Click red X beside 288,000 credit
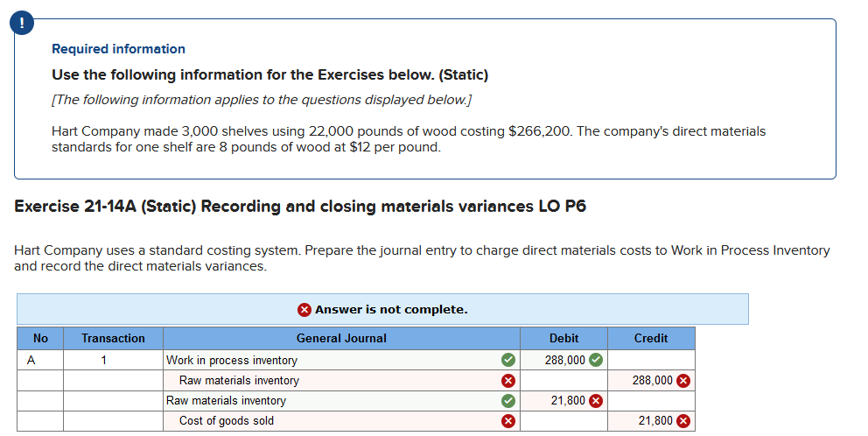868x436 pixels. (x=683, y=381)
